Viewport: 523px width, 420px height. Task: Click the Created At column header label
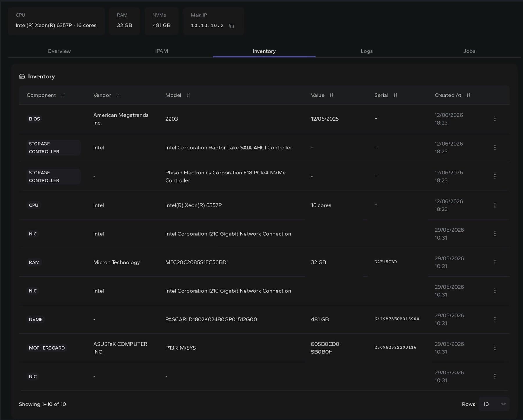[448, 95]
